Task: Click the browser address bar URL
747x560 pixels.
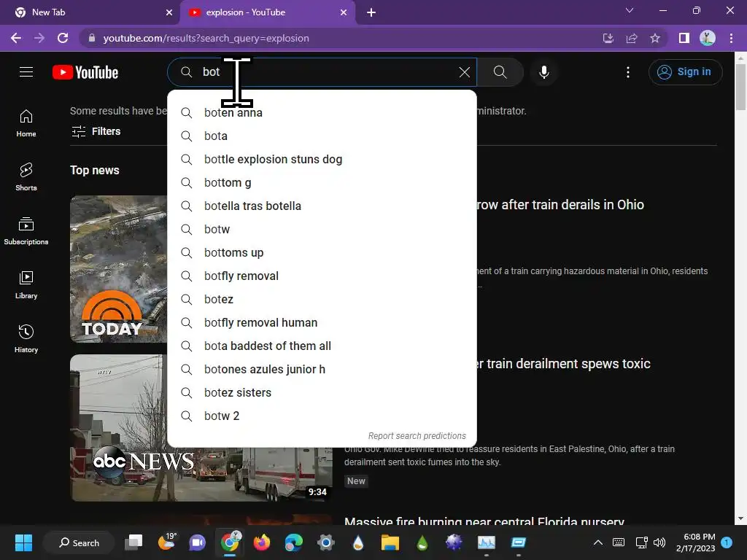Action: 206,38
